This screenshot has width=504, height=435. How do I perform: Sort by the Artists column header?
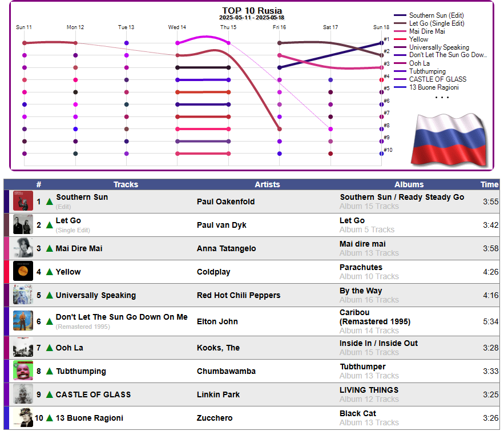267,184
